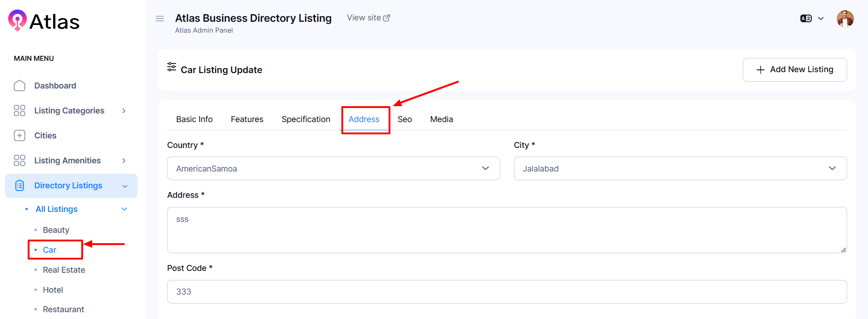Click the Dashboard home icon
This screenshot has height=319, width=868.
point(20,86)
